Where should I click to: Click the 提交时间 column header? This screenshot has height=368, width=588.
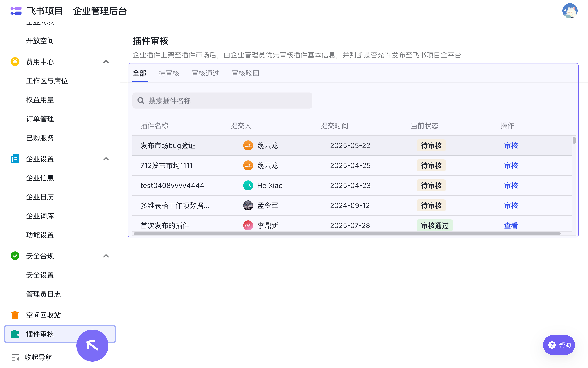pyautogui.click(x=334, y=126)
